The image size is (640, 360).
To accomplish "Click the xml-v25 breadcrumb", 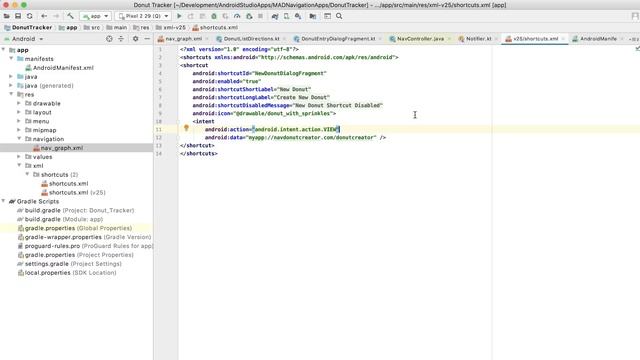I will click(x=170, y=27).
